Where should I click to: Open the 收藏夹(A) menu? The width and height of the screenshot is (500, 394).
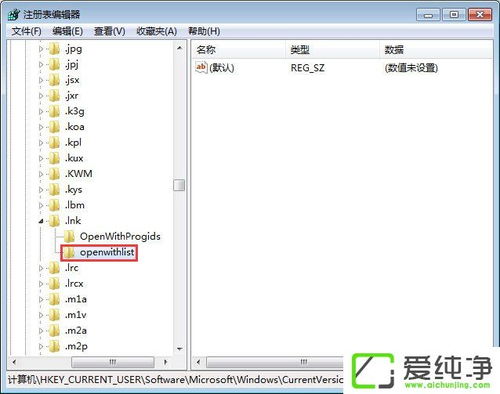click(x=157, y=31)
